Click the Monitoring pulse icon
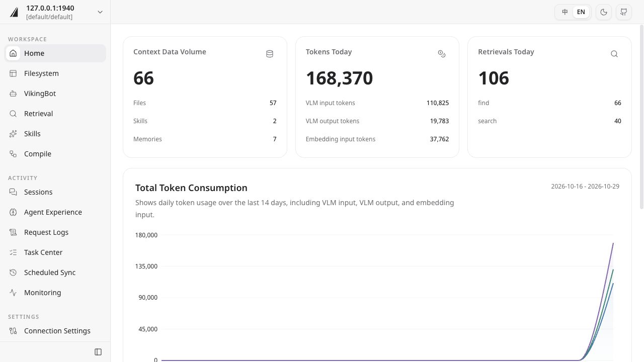644x362 pixels. point(13,293)
